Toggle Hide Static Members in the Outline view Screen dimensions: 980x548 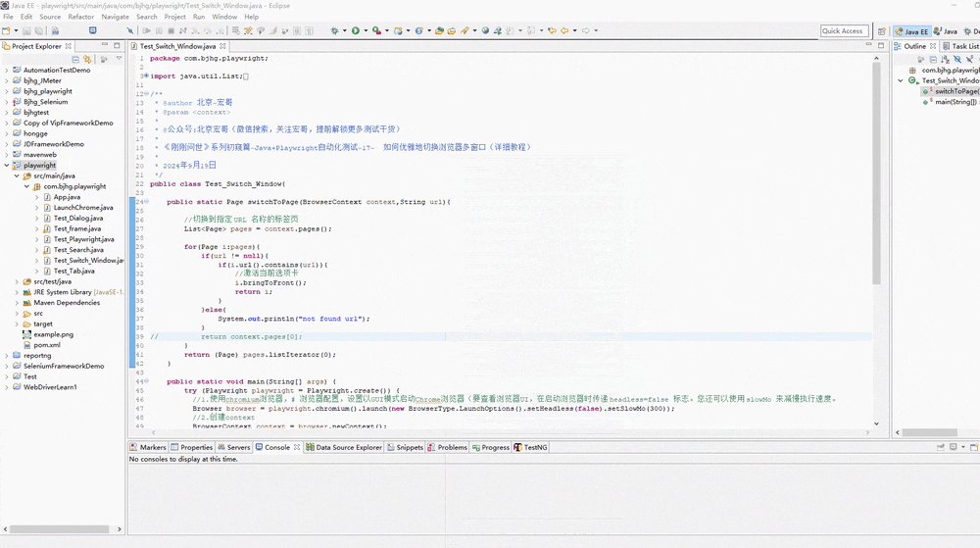[969, 60]
